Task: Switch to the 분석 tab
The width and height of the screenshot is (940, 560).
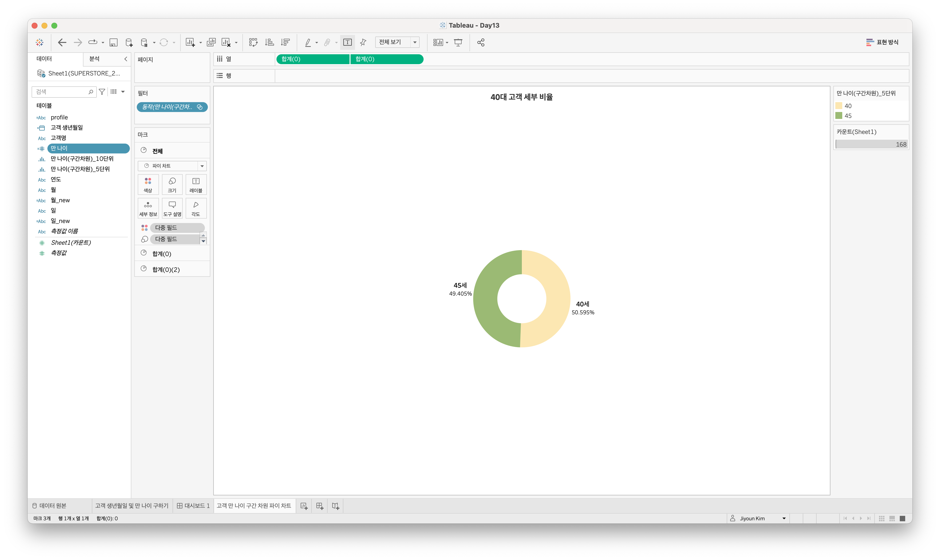Action: [94, 59]
